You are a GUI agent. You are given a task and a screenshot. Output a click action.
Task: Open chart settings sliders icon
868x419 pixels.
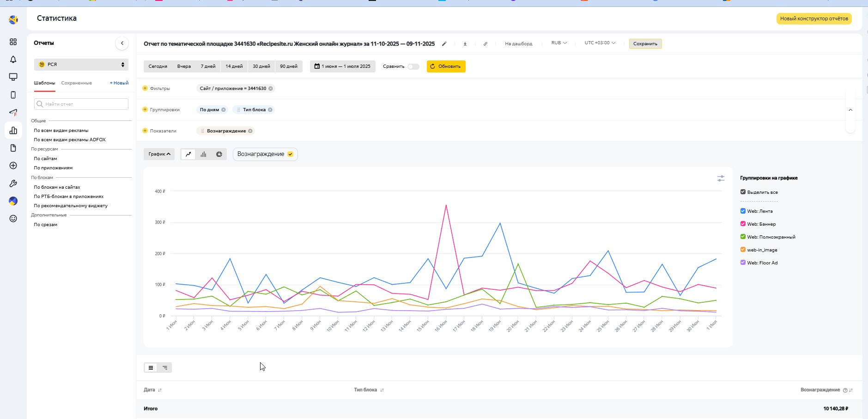coord(720,178)
